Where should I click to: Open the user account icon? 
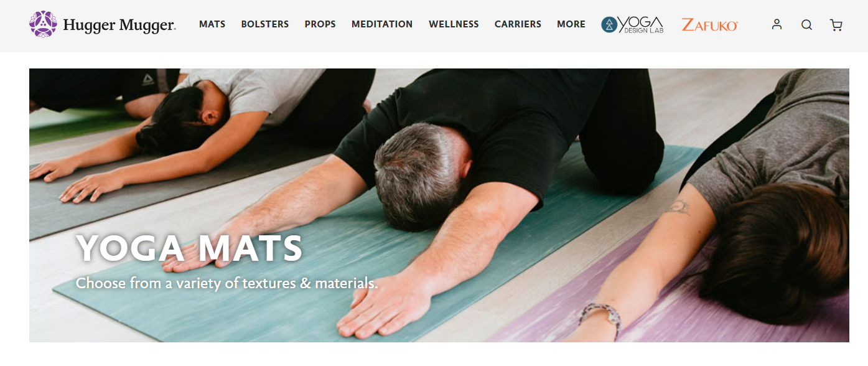click(x=777, y=24)
